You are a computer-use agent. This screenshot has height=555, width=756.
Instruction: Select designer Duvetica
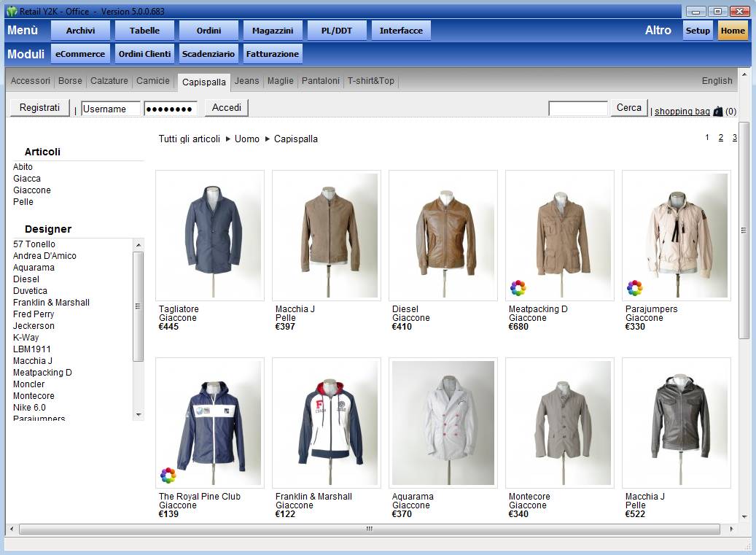pos(30,291)
